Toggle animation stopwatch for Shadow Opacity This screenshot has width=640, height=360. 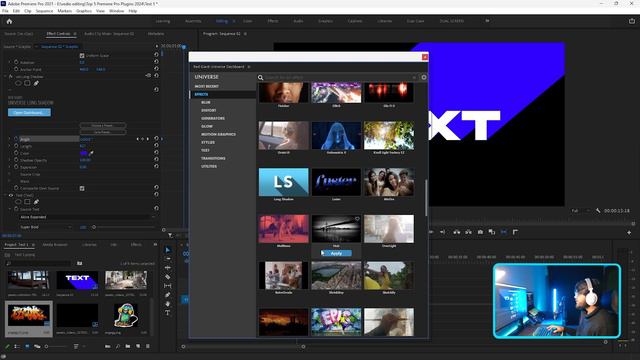(x=16, y=160)
